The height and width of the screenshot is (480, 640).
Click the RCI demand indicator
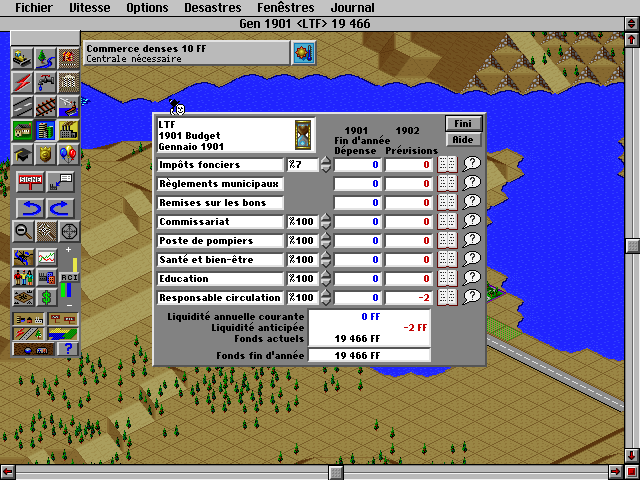point(69,278)
